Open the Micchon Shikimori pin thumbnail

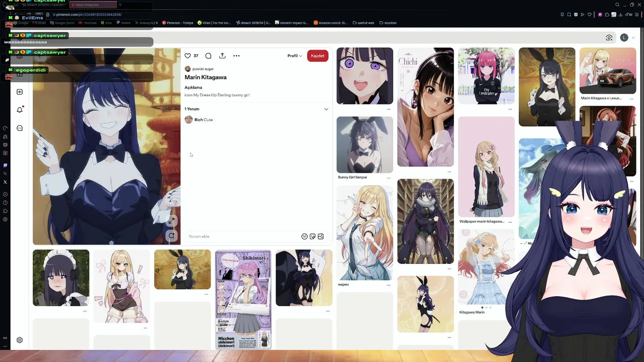pyautogui.click(x=243, y=299)
